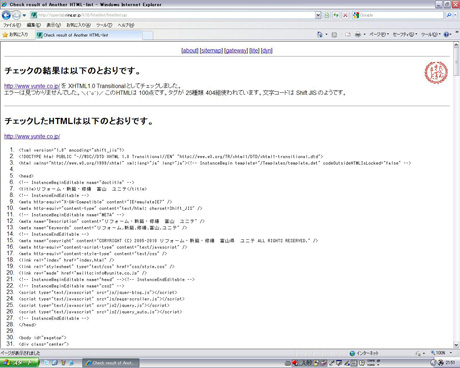460x368 pixels.
Task: Click the チェックの結果は以下のとおりです。 heading
Action: (73, 71)
